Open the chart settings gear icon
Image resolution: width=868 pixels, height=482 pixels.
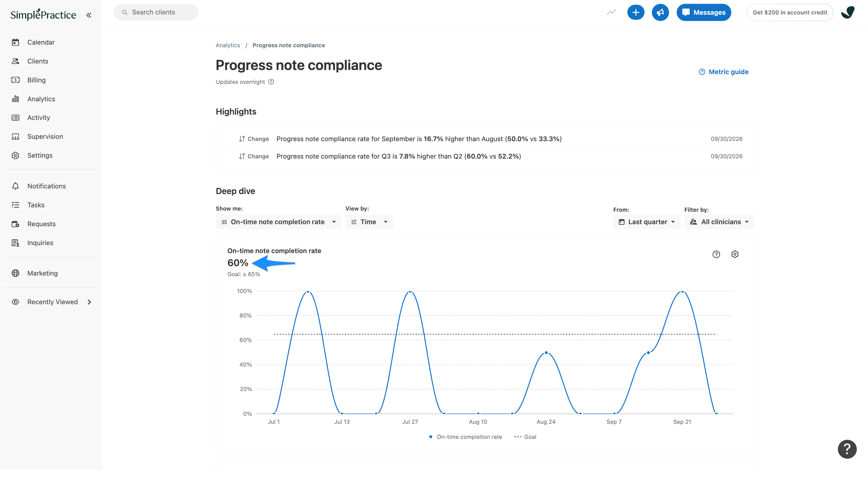click(x=735, y=255)
